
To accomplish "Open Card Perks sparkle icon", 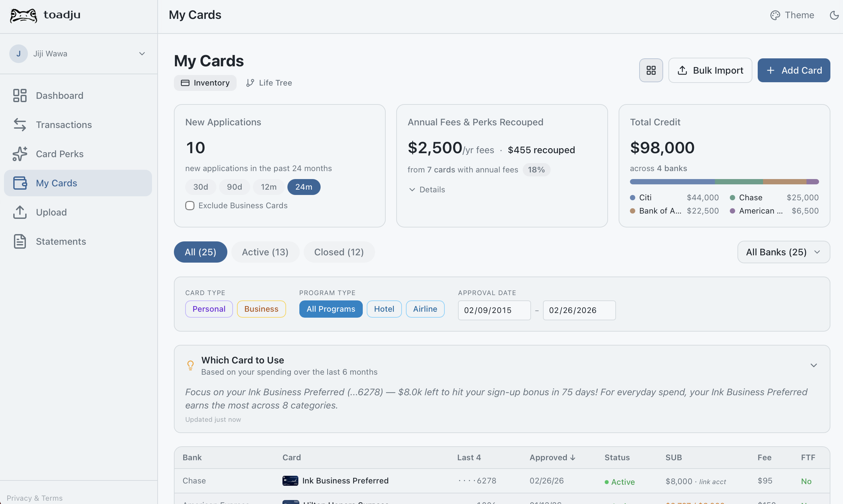I will pyautogui.click(x=20, y=154).
